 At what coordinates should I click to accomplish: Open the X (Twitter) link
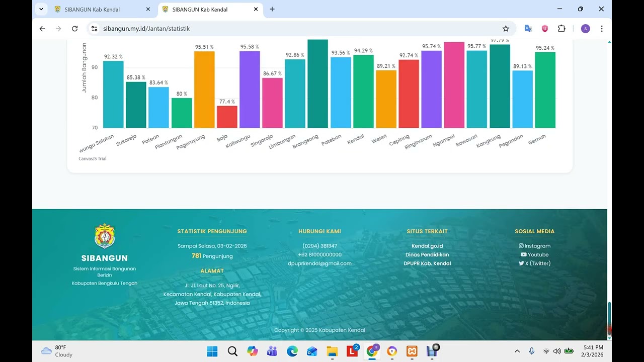coord(534,263)
